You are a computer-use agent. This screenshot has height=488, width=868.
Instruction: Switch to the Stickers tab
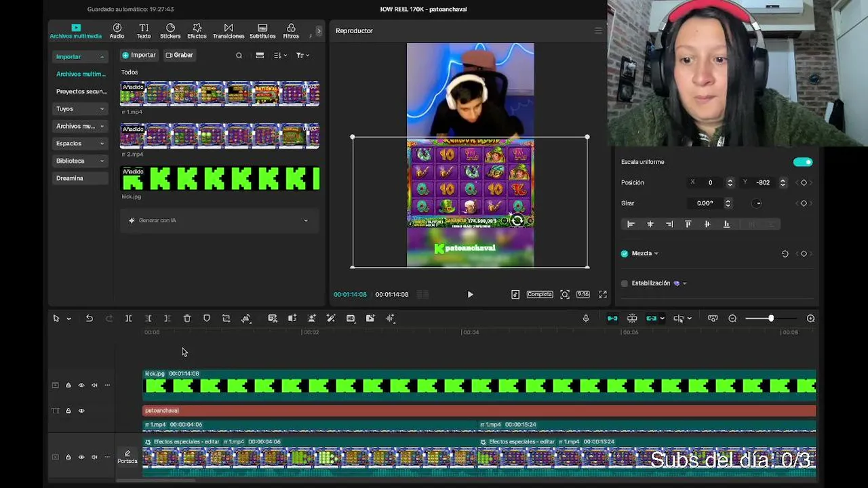coord(170,31)
